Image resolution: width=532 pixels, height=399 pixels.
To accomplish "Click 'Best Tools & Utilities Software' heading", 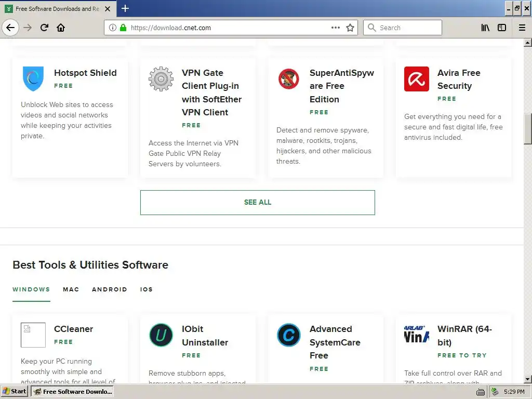I will click(x=90, y=264).
